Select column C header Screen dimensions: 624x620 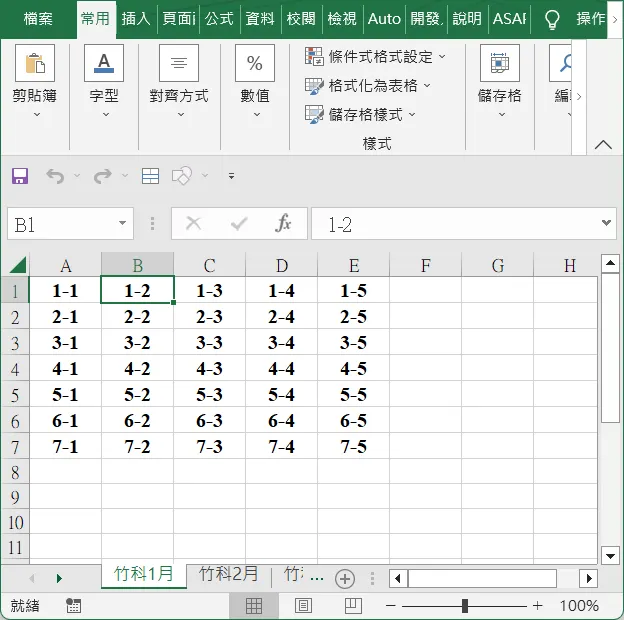pyautogui.click(x=210, y=265)
